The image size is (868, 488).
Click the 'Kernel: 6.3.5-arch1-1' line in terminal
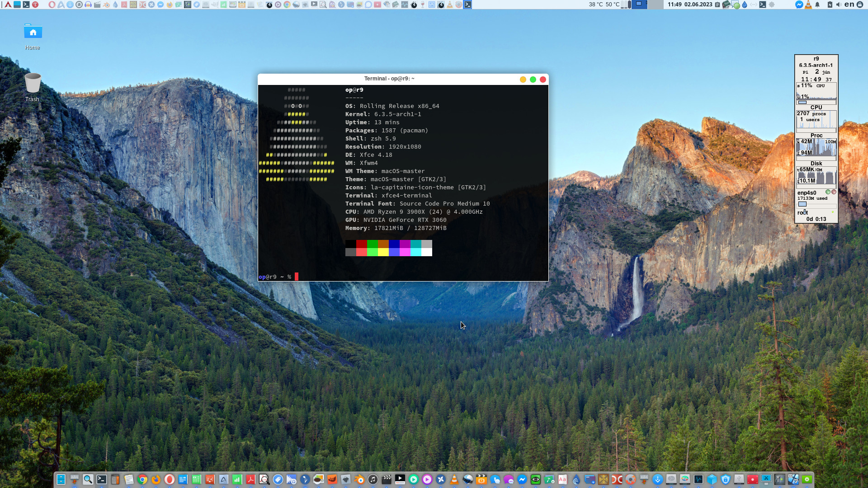pos(383,114)
